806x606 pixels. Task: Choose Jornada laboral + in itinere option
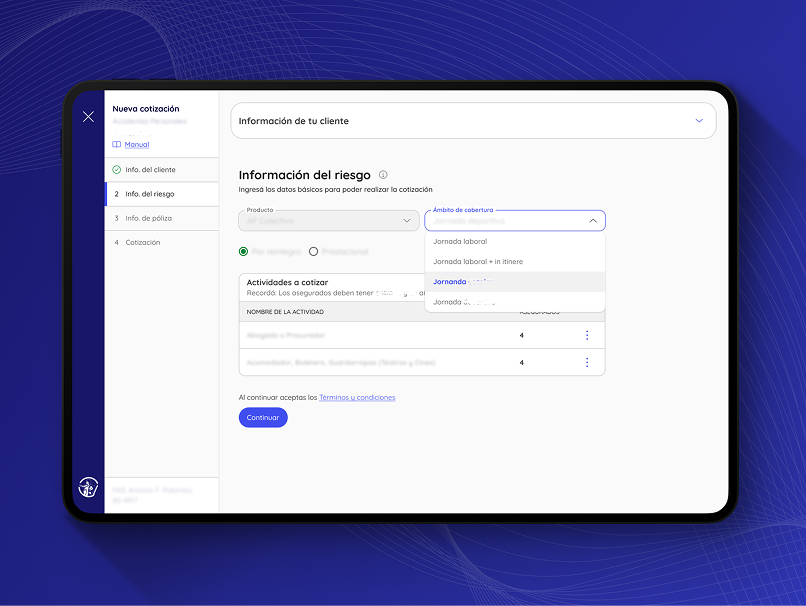[x=478, y=262]
